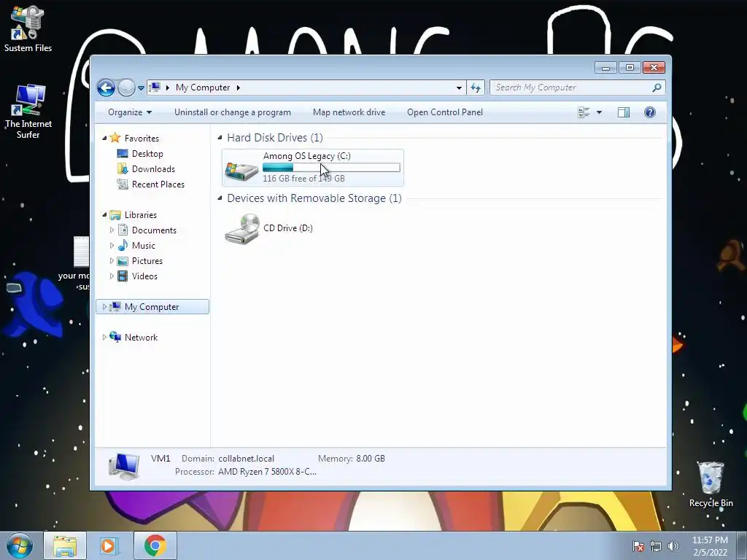The image size is (747, 560).
Task: Click the collabnet.local domain text
Action: (247, 459)
